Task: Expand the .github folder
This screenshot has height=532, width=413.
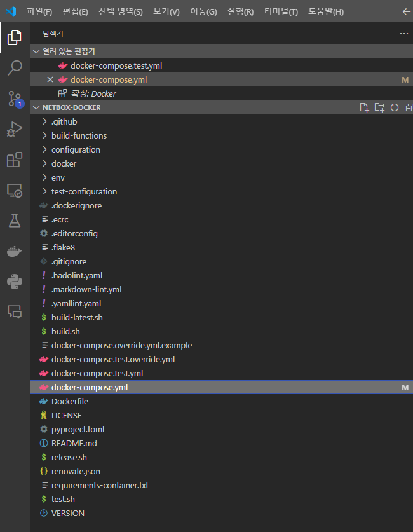Action: click(x=221, y=121)
